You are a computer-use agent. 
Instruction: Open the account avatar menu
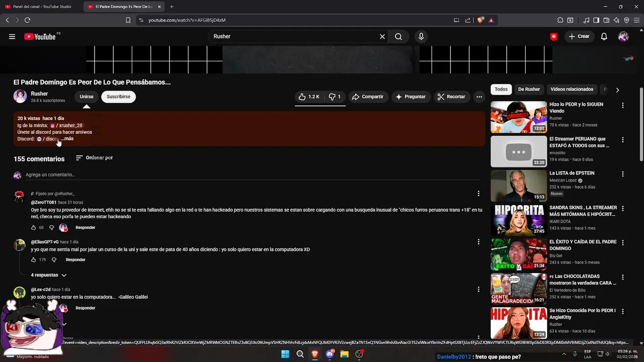(x=623, y=36)
